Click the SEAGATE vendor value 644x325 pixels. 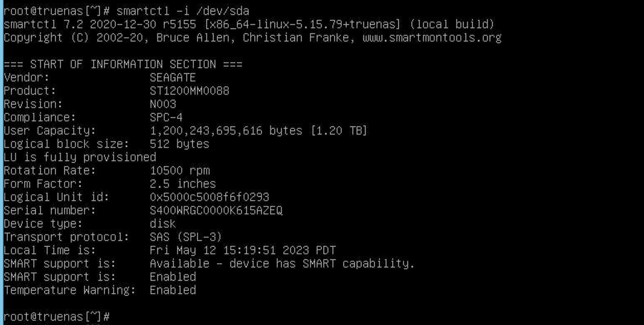point(172,78)
